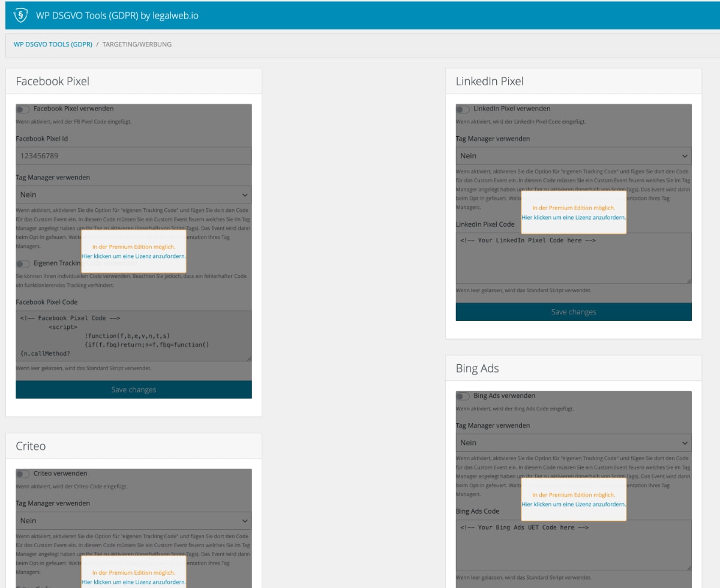This screenshot has height=588, width=720.
Task: Enable the LinkedIn Pixel verwenden toggle
Action: 463,109
